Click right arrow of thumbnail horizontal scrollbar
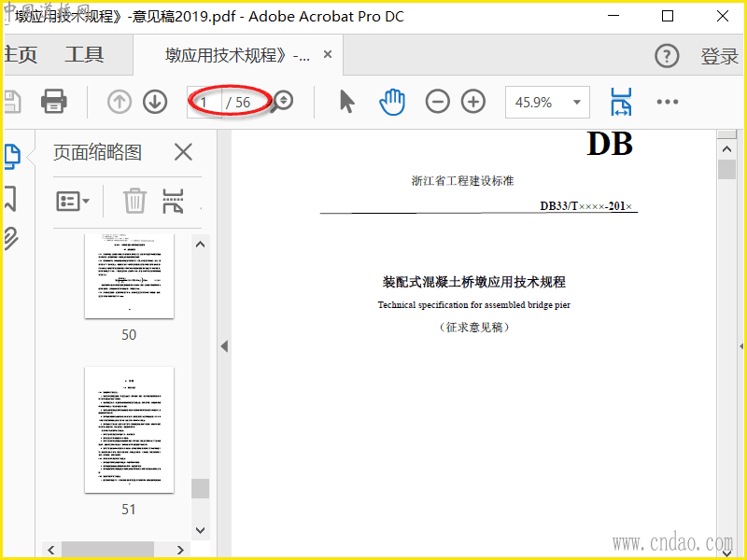The image size is (747, 560). 180,551
